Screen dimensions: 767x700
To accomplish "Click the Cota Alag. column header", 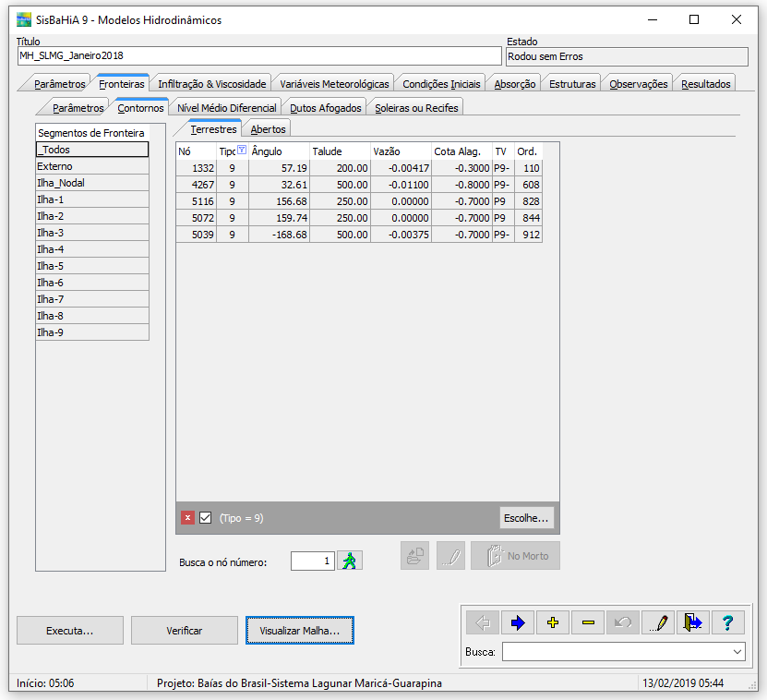I will click(x=461, y=151).
